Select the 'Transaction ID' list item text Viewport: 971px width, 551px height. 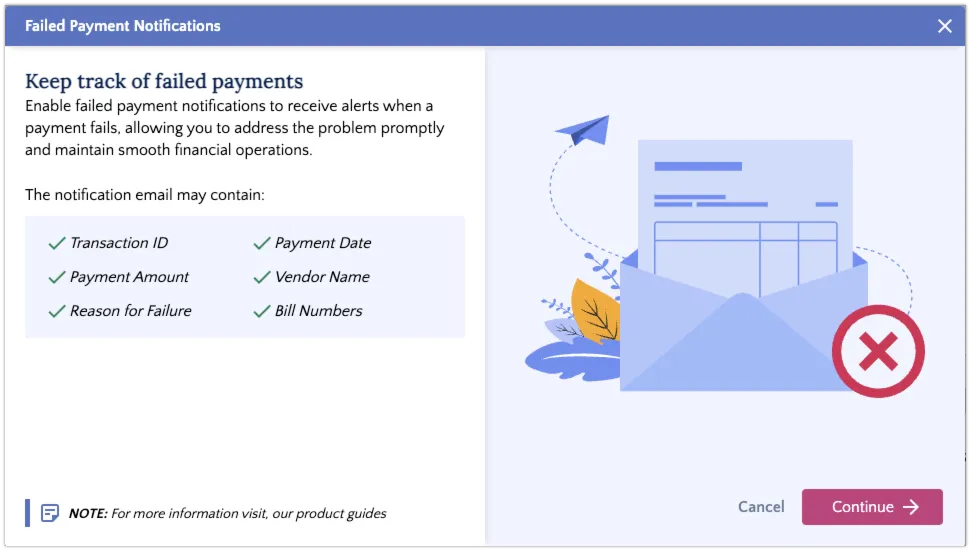pyautogui.click(x=119, y=243)
